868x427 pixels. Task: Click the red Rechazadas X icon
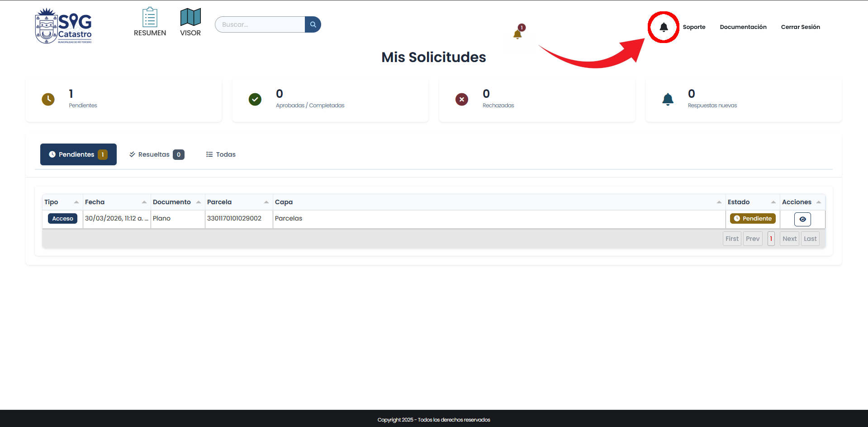(x=461, y=99)
